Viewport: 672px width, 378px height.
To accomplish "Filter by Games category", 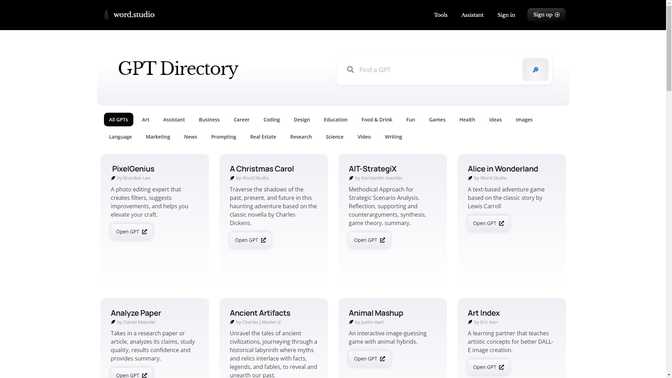I will pos(437,120).
